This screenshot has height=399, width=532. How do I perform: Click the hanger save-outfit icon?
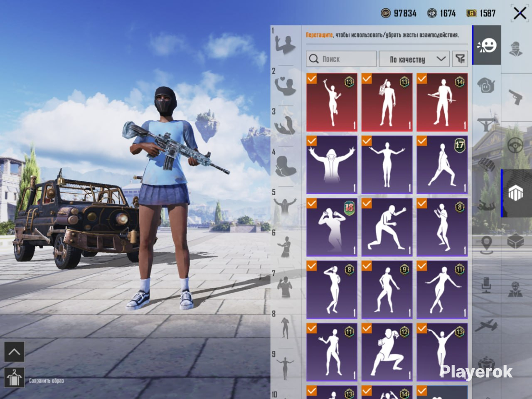pyautogui.click(x=14, y=378)
